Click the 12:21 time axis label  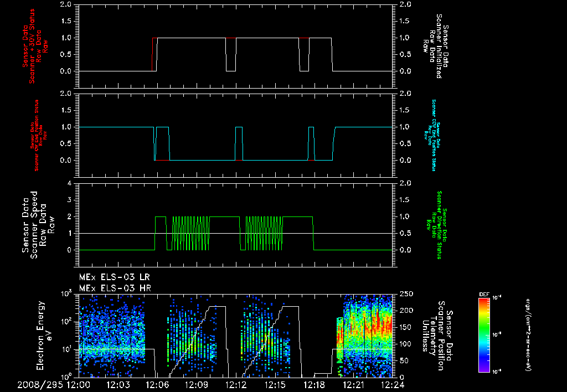(353, 385)
